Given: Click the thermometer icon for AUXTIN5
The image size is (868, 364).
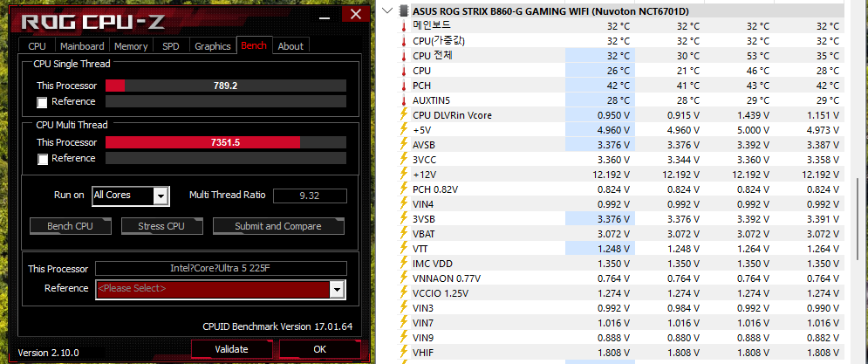Looking at the screenshot, I should 404,100.
